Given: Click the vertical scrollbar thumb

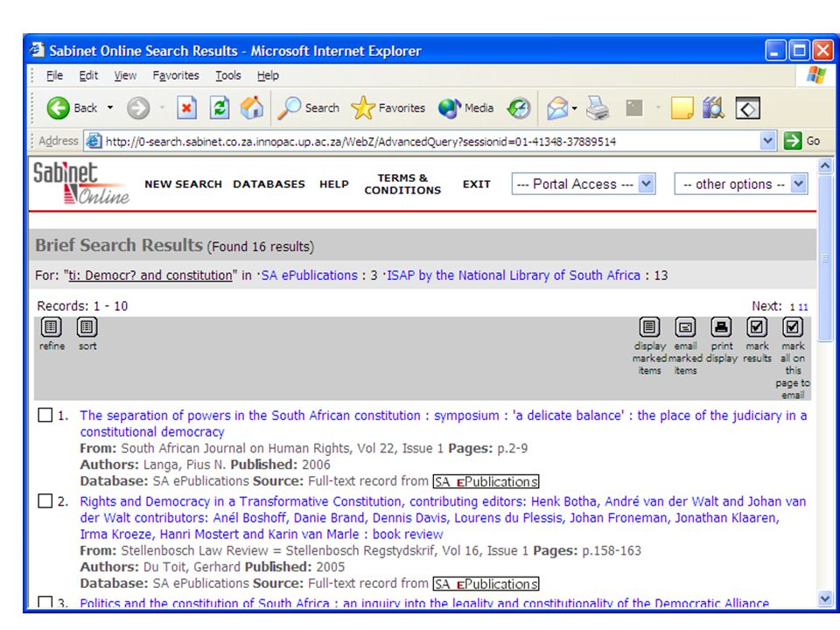Looking at the screenshot, I should (x=825, y=257).
